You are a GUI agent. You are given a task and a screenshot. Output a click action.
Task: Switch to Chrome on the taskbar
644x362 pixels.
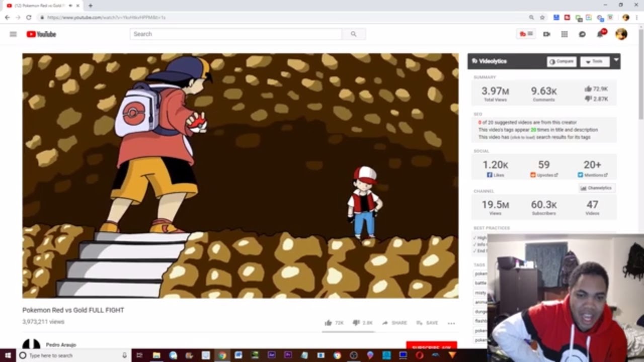(222, 355)
